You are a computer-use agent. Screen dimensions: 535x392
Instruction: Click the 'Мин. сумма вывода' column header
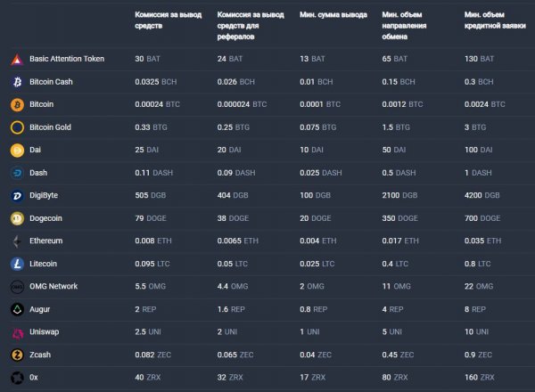[333, 16]
